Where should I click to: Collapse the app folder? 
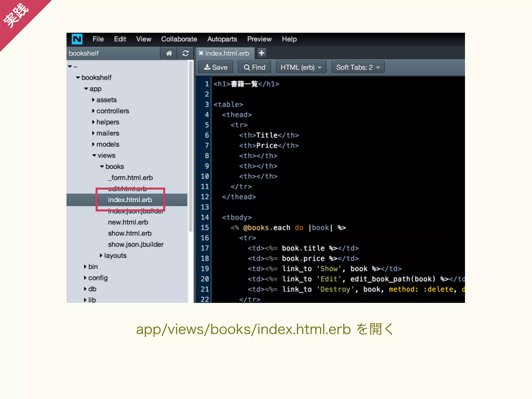[86, 89]
